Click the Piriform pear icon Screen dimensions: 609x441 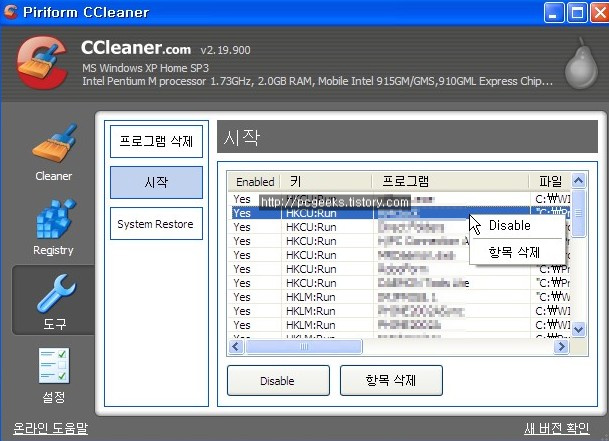(x=581, y=64)
